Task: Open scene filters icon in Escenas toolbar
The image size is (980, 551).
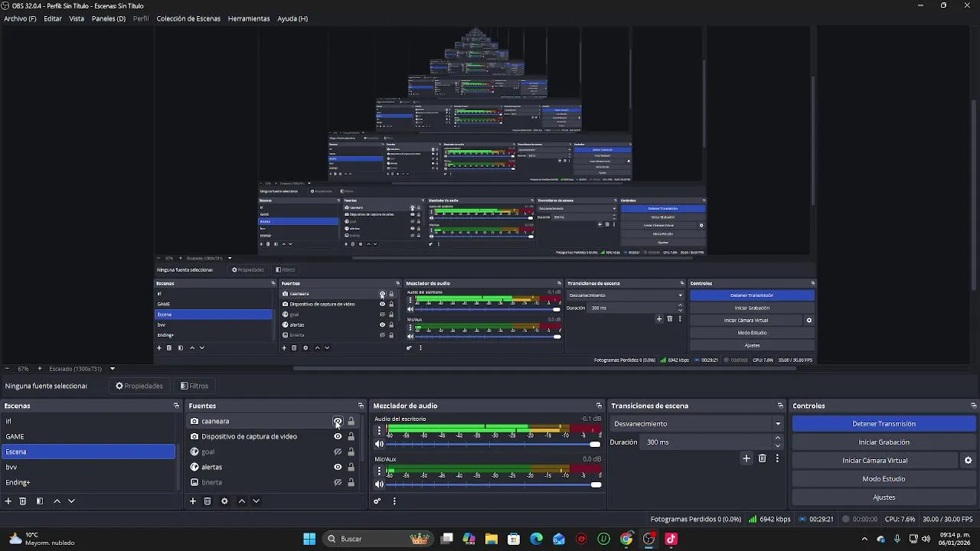Action: tap(39, 501)
